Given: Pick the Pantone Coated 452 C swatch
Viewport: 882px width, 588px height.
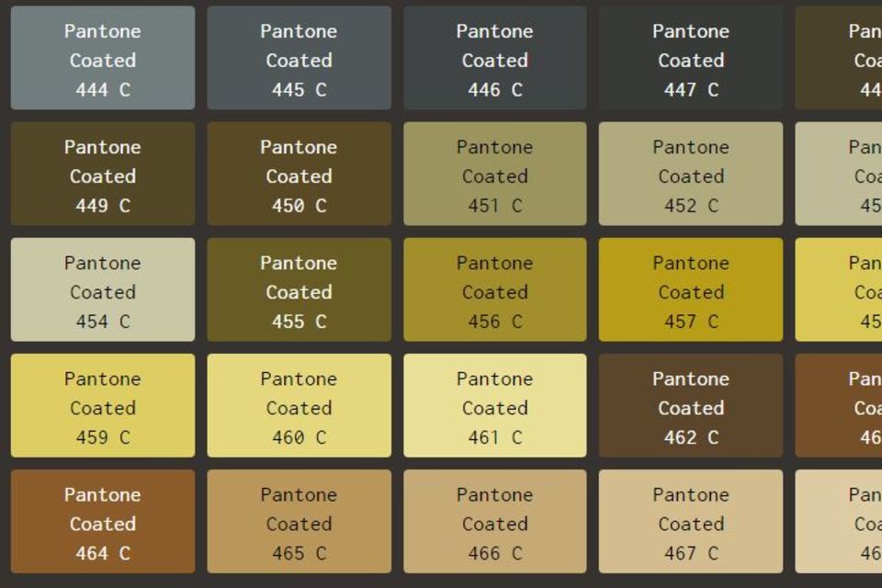Looking at the screenshot, I should (x=691, y=174).
